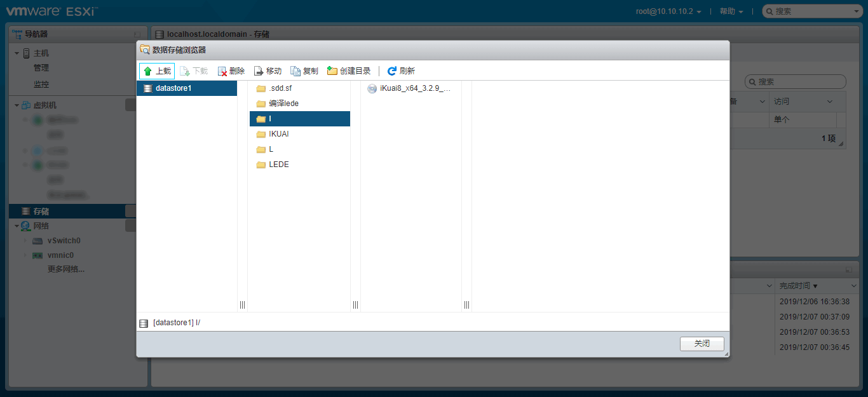The image size is (868, 397).
Task: Click the path bar datastore icon
Action: 144,323
